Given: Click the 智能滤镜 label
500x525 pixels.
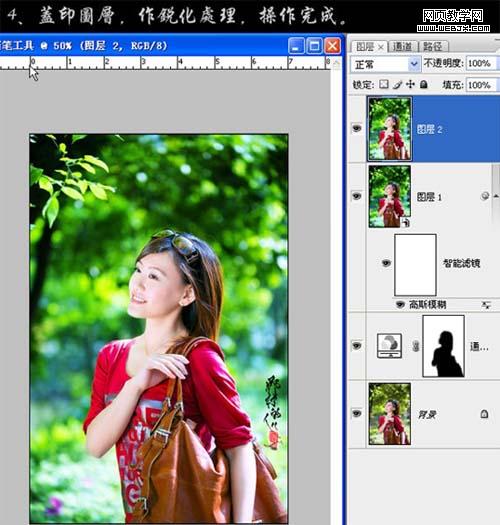Looking at the screenshot, I should click(x=462, y=263).
